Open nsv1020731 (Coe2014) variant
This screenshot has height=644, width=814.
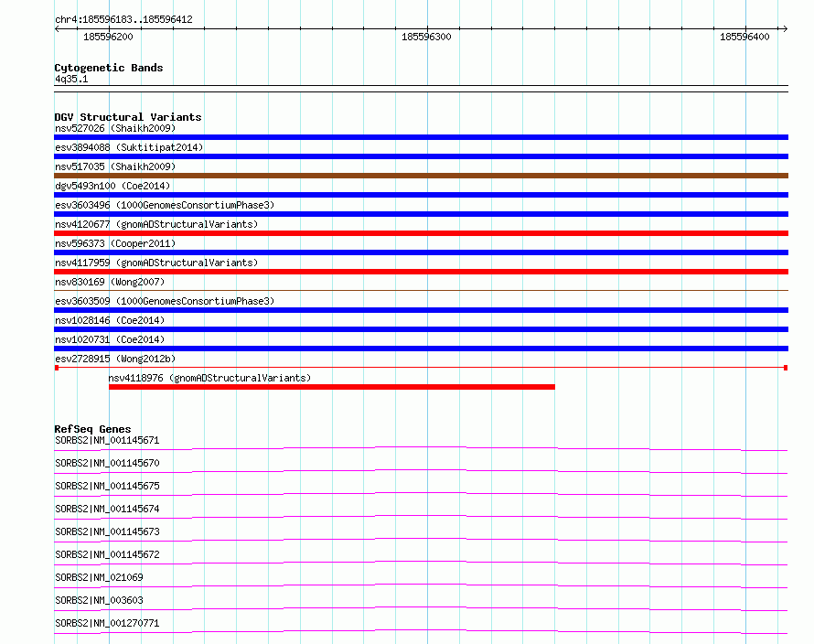pyautogui.click(x=110, y=339)
